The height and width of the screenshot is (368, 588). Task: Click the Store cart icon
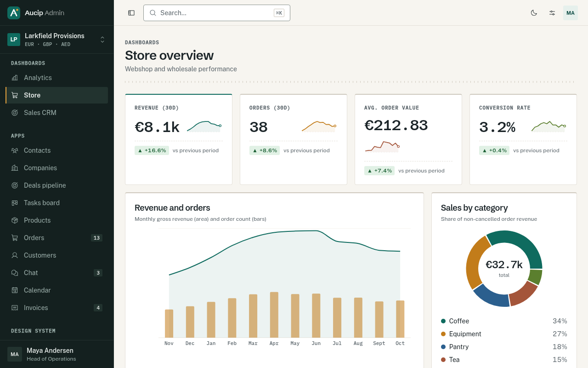15,95
